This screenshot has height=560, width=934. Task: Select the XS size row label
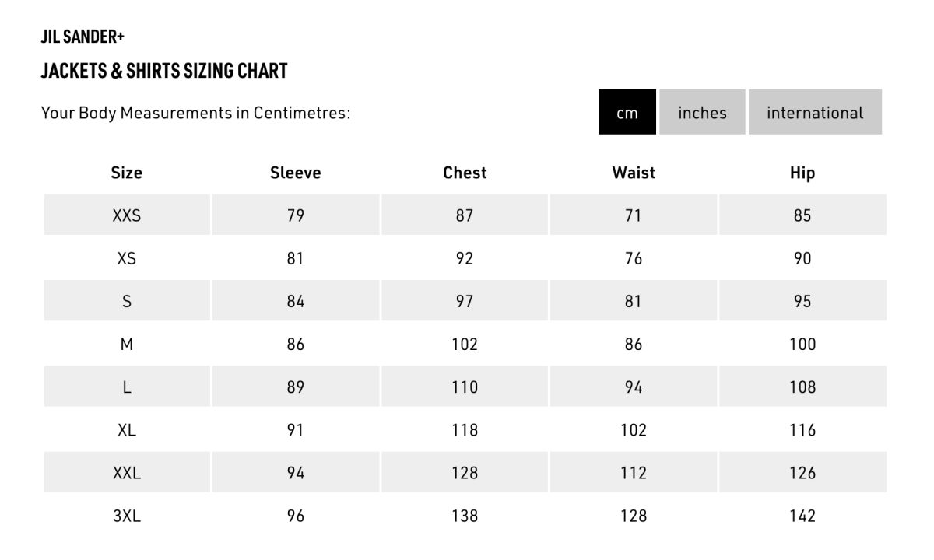click(127, 258)
